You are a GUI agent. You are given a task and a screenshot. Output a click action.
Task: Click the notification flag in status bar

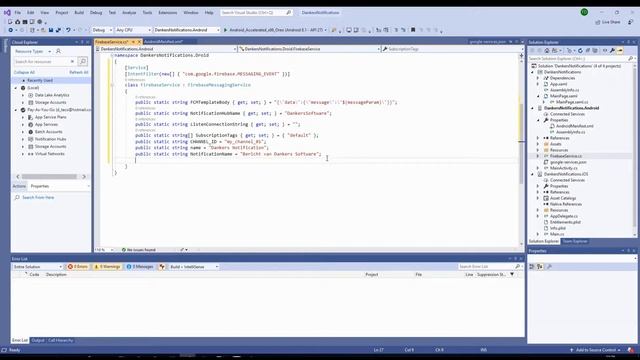pos(631,350)
